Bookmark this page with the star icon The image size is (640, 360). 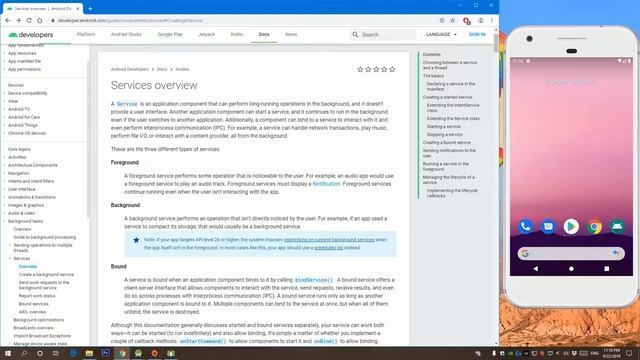point(453,20)
